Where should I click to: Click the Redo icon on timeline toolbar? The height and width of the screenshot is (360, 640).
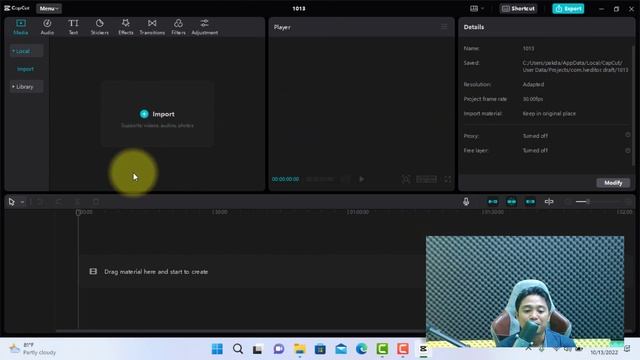pos(59,202)
